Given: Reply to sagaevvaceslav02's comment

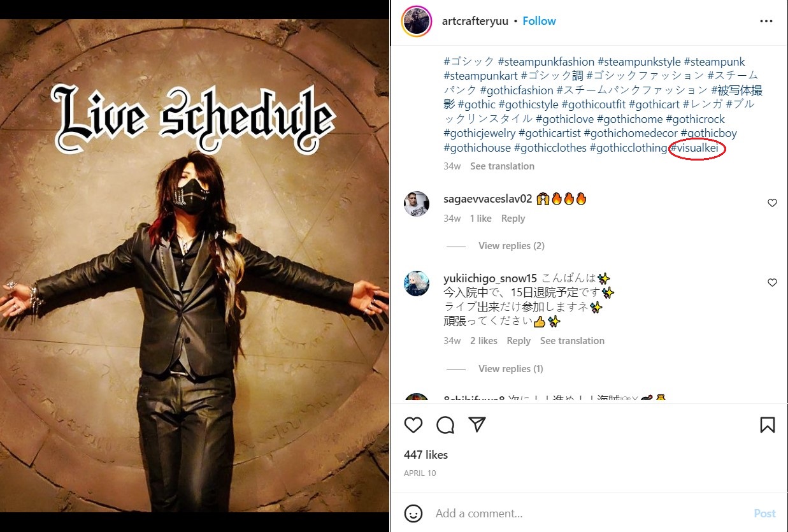Looking at the screenshot, I should pyautogui.click(x=513, y=219).
